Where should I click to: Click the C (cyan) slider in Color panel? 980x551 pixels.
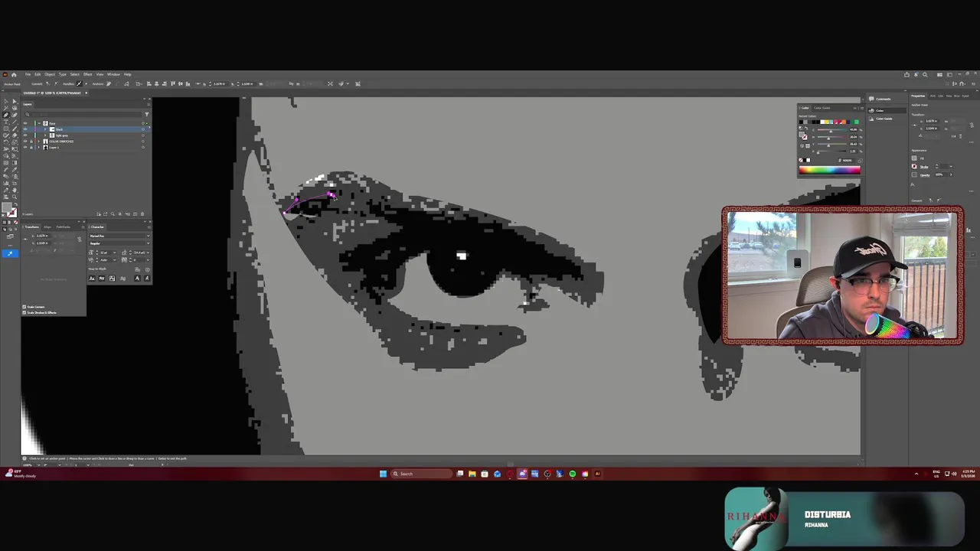point(832,130)
